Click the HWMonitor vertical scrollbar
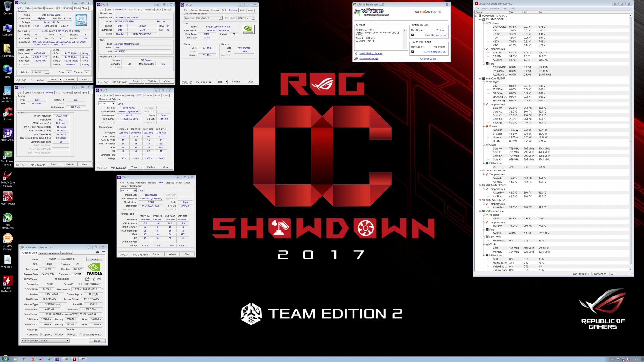The width and height of the screenshot is (644, 362). (630, 143)
